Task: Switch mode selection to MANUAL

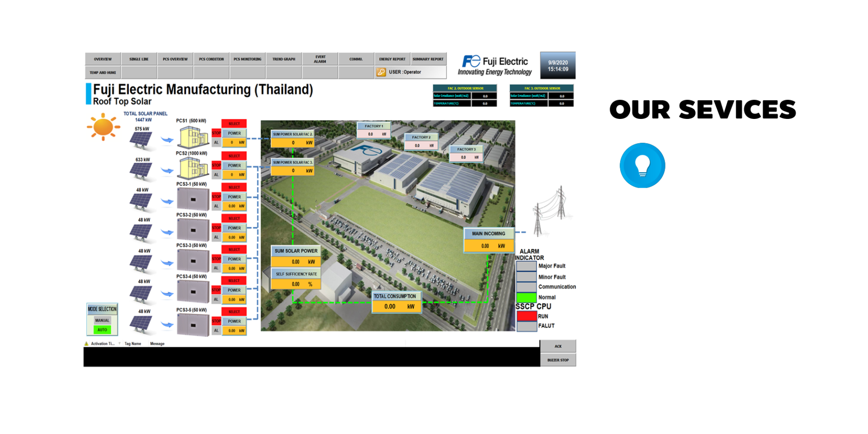Action: click(102, 320)
